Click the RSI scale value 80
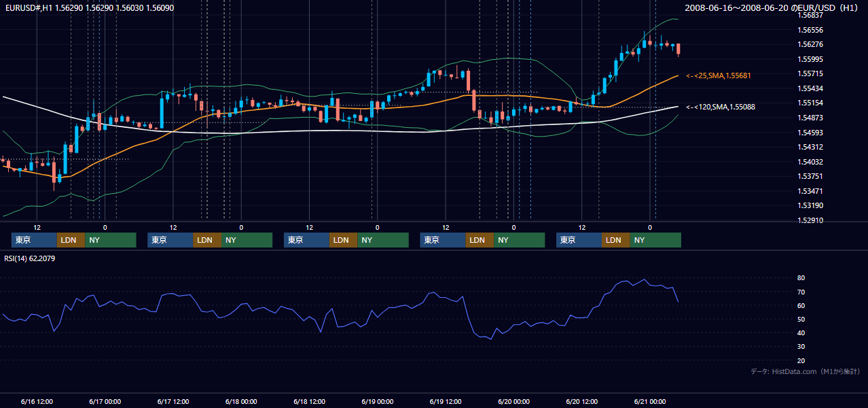The height and width of the screenshot is (408, 868). tap(801, 278)
